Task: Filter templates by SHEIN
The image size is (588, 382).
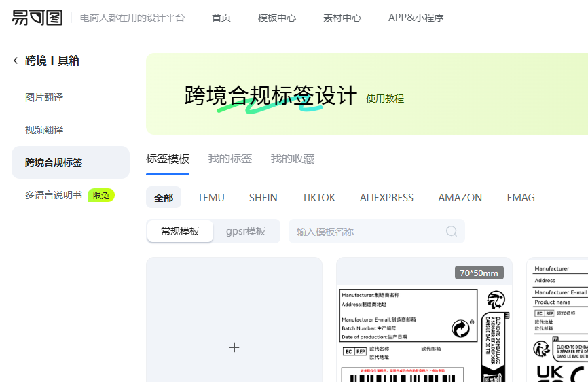Action: pyautogui.click(x=263, y=197)
